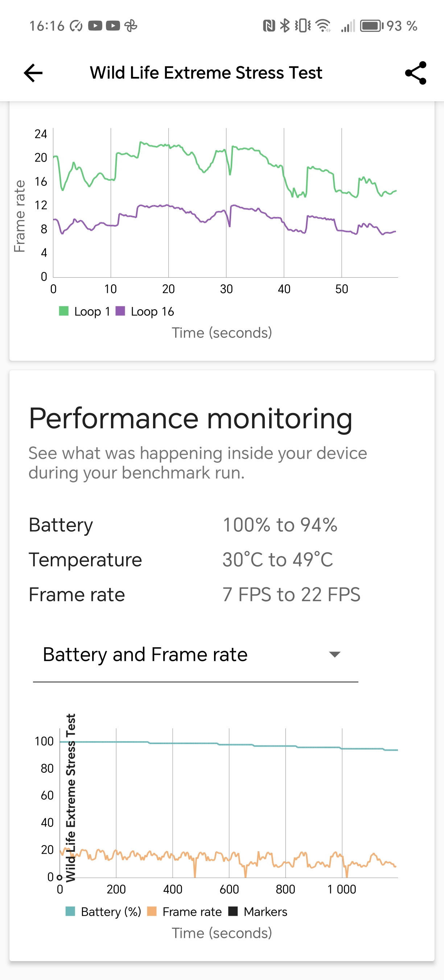Tap the Performance monitoring heading

click(190, 418)
